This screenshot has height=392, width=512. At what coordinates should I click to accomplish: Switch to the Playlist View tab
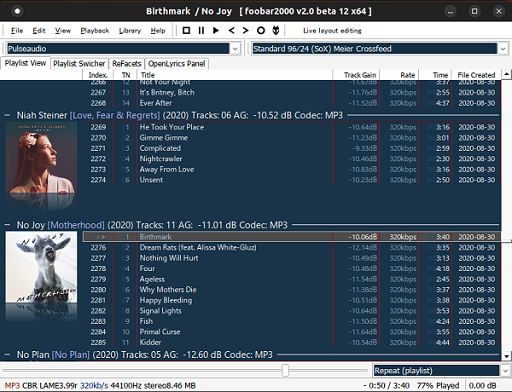point(25,63)
